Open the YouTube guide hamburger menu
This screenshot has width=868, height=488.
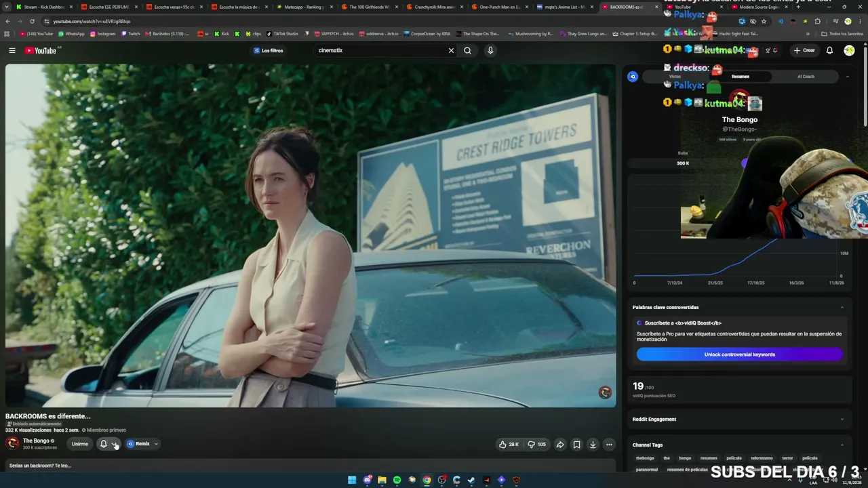[x=12, y=50]
